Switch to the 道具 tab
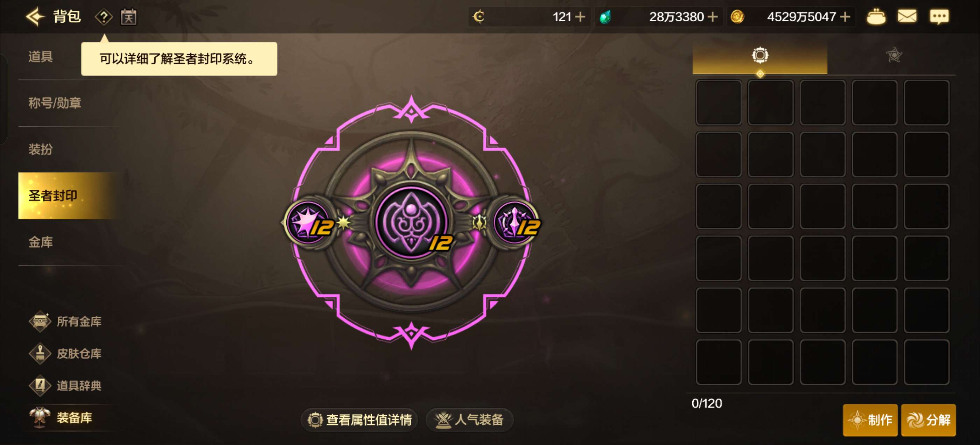The image size is (980, 445). pyautogui.click(x=41, y=57)
